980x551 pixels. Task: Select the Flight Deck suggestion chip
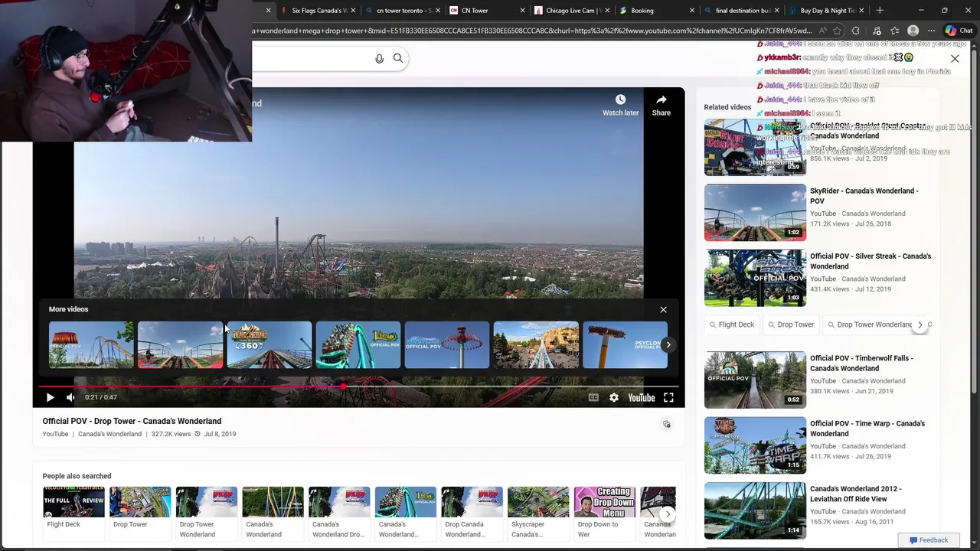[732, 324]
